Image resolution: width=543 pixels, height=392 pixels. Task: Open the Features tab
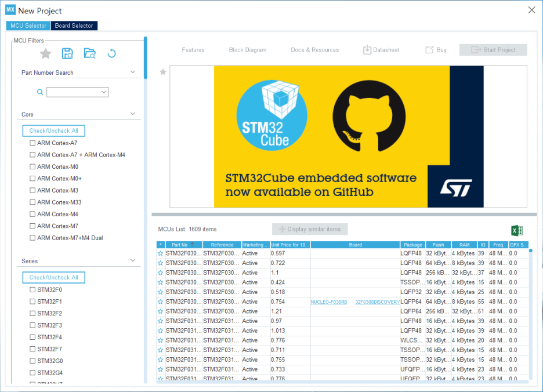pos(193,50)
